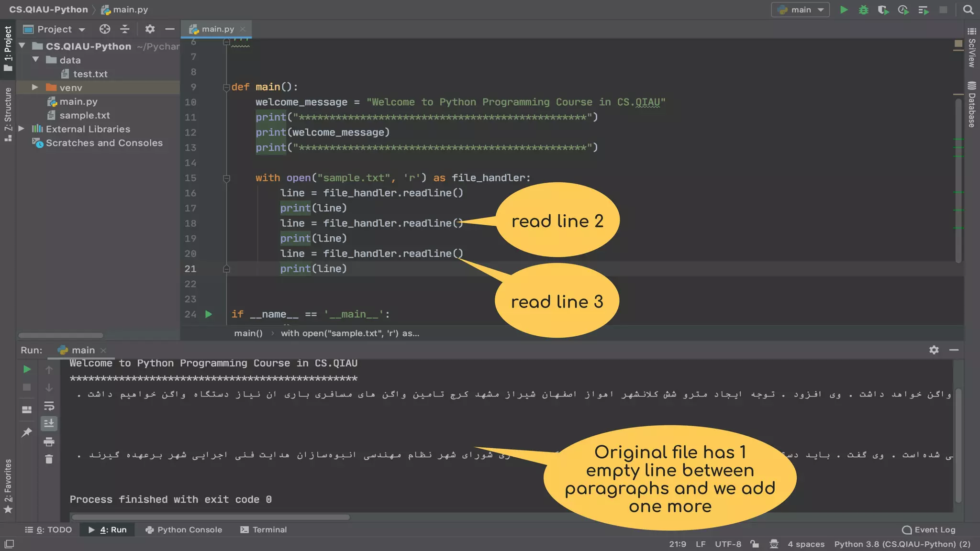Click Locate file crosshair icon in Project panel
This screenshot has width=980, height=551.
point(105,29)
